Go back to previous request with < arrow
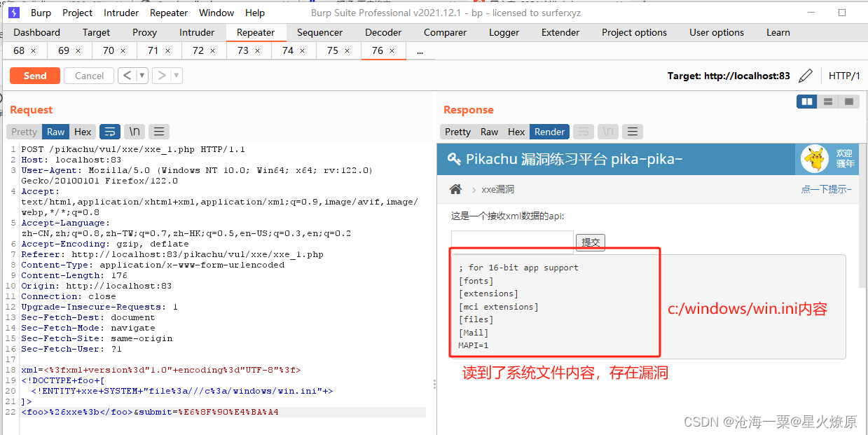The image size is (868, 435). coord(126,76)
